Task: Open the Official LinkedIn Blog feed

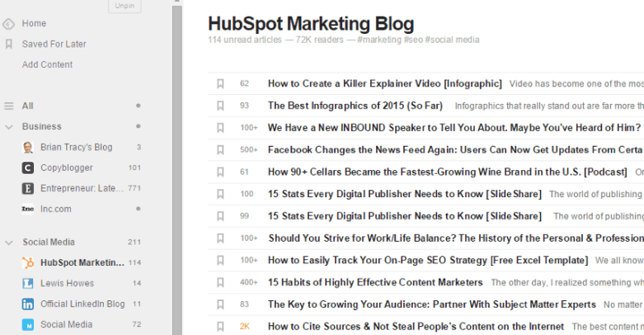Action: coord(82,304)
